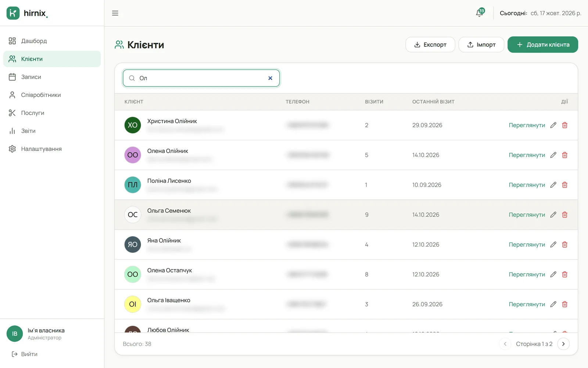
Task: Delete Яна Олійник with trash icon
Action: click(x=565, y=244)
